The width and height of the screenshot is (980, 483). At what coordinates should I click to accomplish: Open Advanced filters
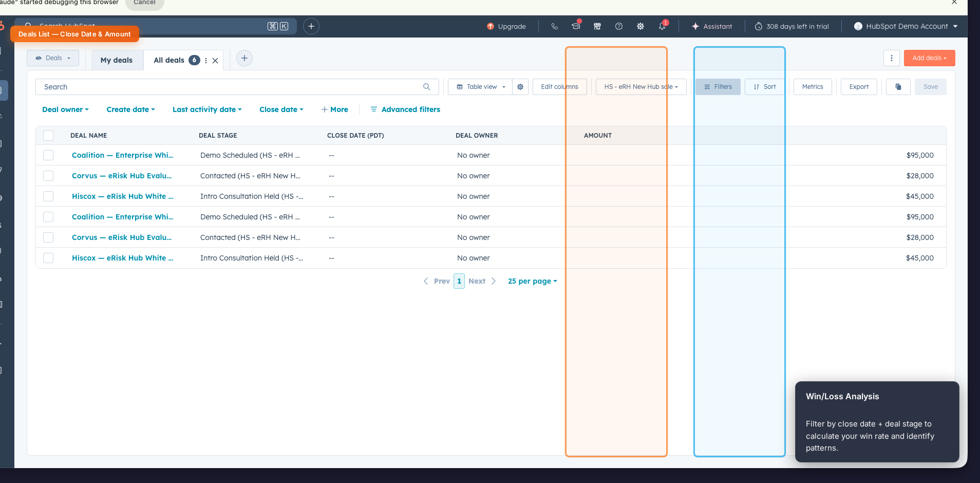click(405, 109)
